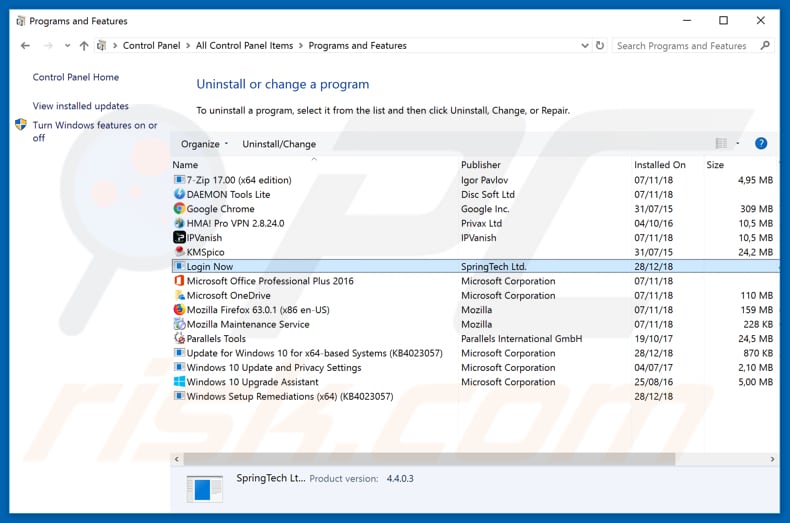Click the Login Now program icon
The height and width of the screenshot is (523, 790).
pyautogui.click(x=179, y=266)
